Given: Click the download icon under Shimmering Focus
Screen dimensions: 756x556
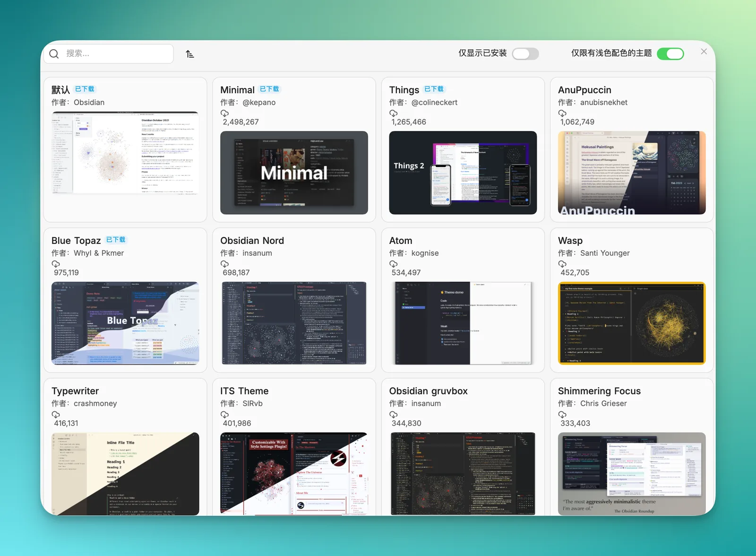Looking at the screenshot, I should (x=562, y=415).
